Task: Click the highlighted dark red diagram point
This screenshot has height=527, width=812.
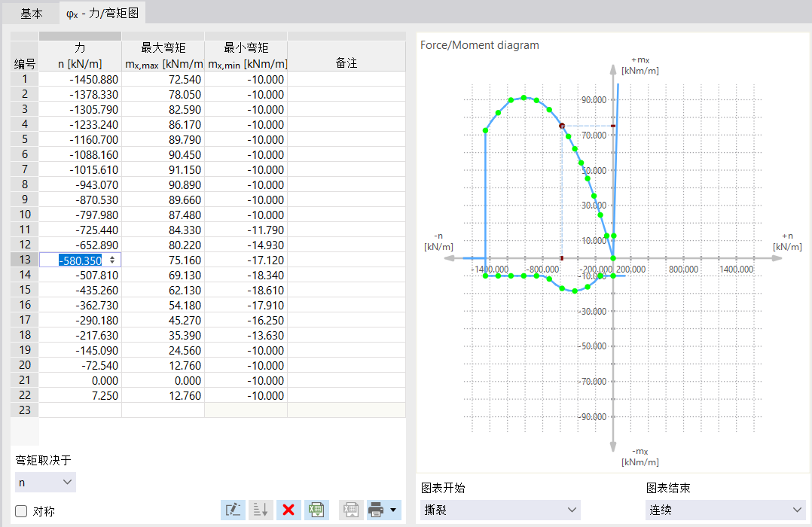Action: point(562,126)
